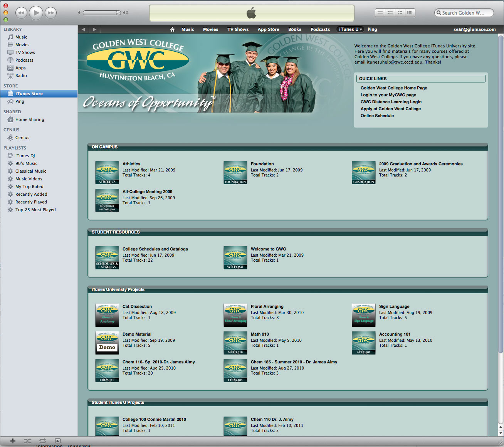
Task: Switch to Cover Flow view
Action: pos(410,13)
